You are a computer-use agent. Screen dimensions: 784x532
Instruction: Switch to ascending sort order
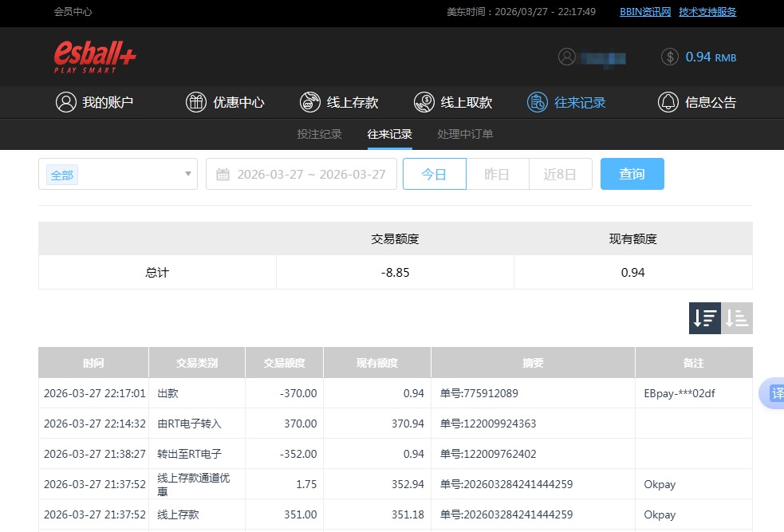(736, 317)
